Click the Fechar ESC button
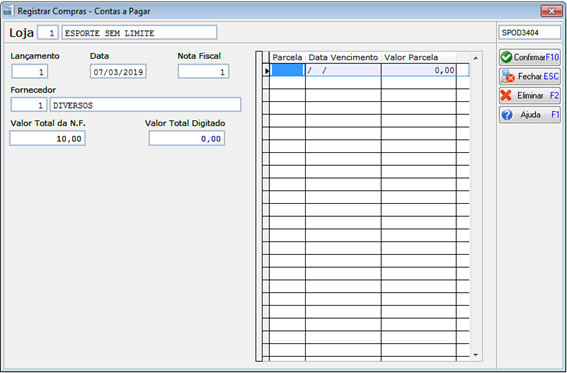 pyautogui.click(x=530, y=76)
